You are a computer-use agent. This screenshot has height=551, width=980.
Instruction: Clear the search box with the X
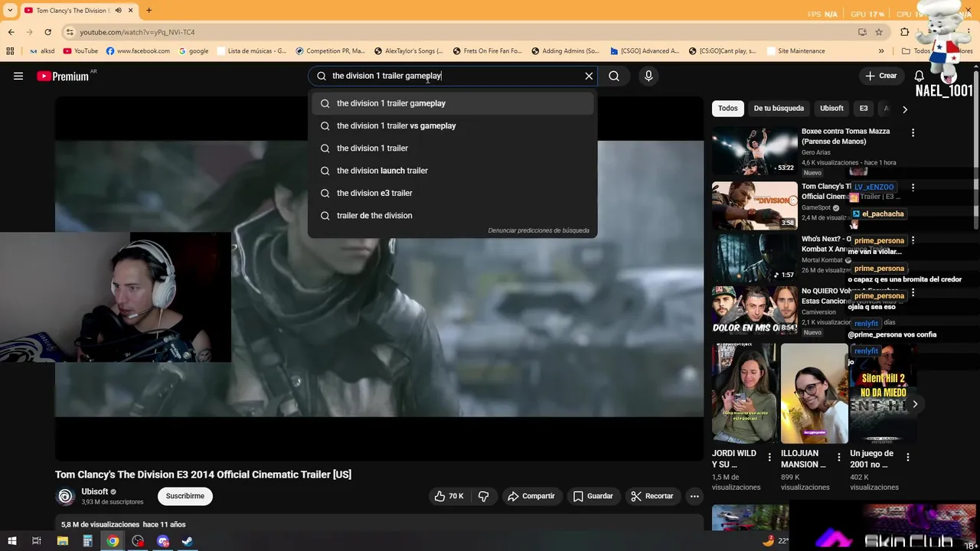point(589,76)
